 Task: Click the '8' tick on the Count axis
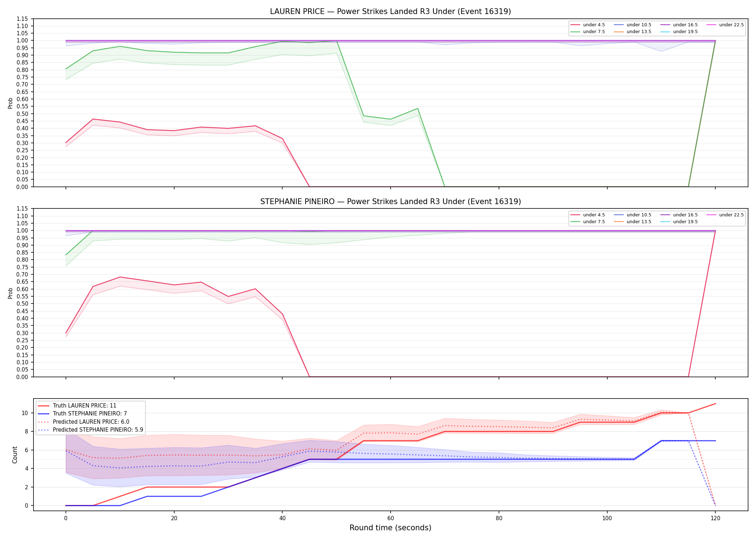tap(26, 431)
